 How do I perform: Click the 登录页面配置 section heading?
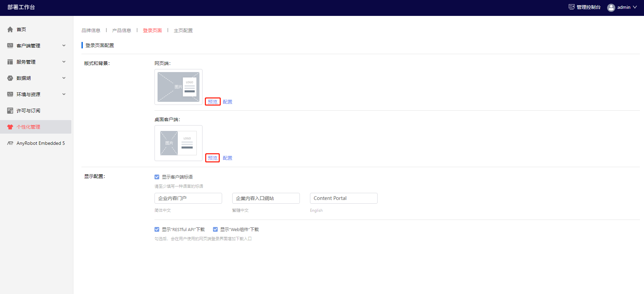click(100, 45)
